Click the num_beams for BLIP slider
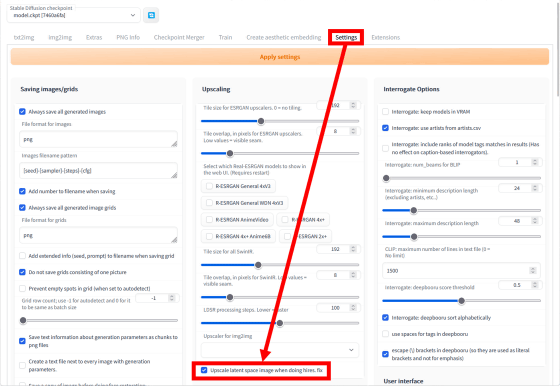 tap(461, 178)
